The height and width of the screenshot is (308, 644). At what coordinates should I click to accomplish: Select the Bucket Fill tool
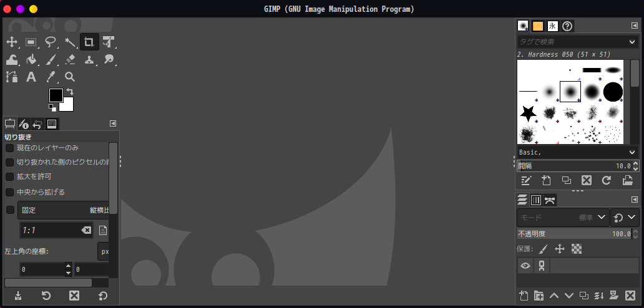pyautogui.click(x=31, y=59)
